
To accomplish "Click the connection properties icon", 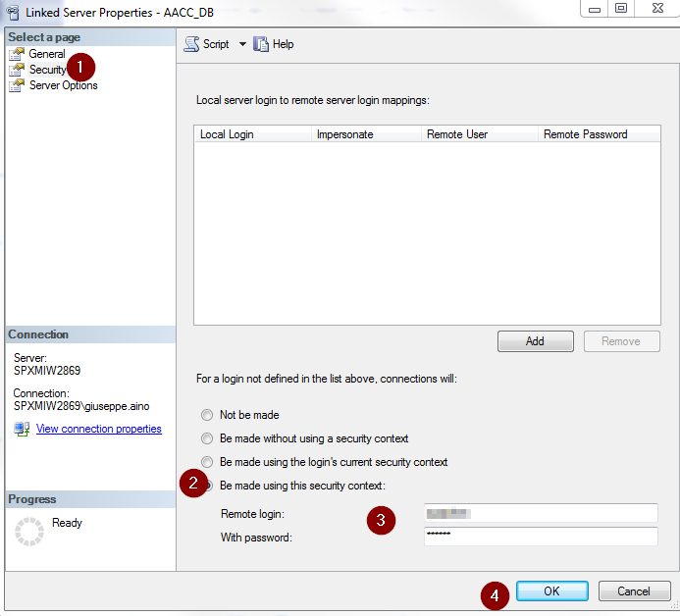I will coord(22,429).
